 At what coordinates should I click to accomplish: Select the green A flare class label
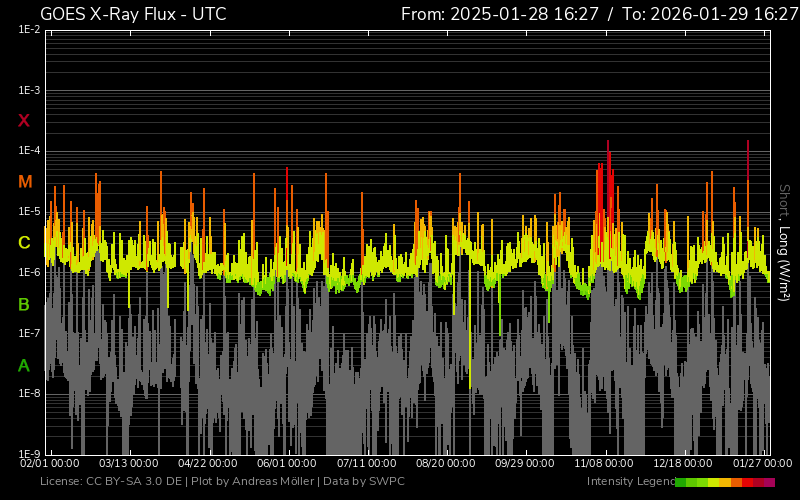[x=24, y=365]
